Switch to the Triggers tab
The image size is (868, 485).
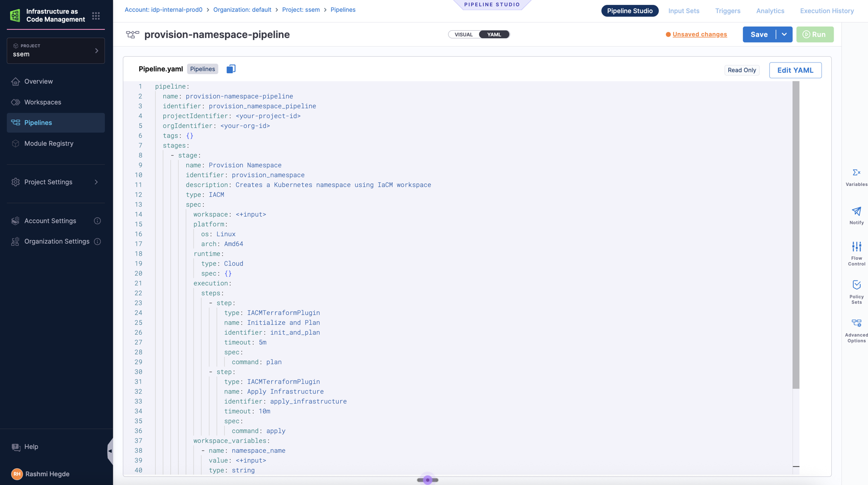point(727,11)
